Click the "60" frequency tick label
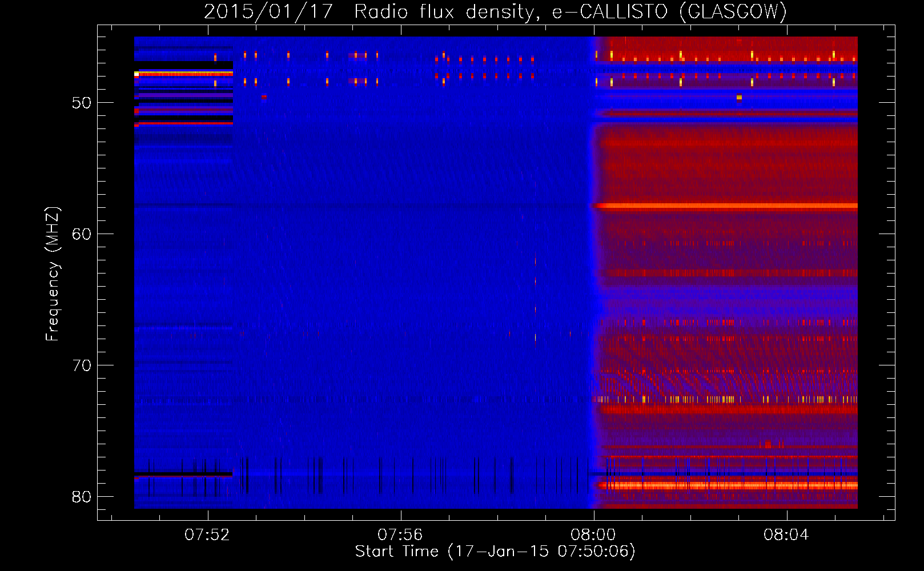This screenshot has width=924, height=571. [82, 235]
